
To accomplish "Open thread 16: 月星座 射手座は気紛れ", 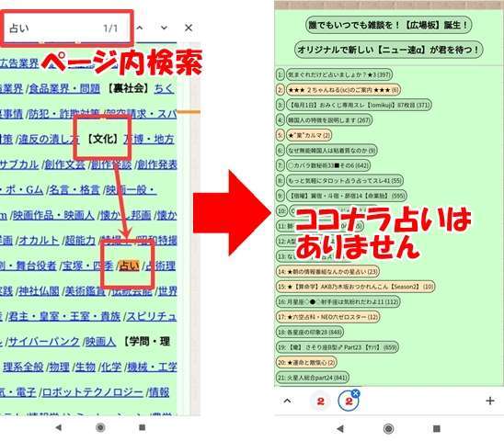I will [338, 301].
